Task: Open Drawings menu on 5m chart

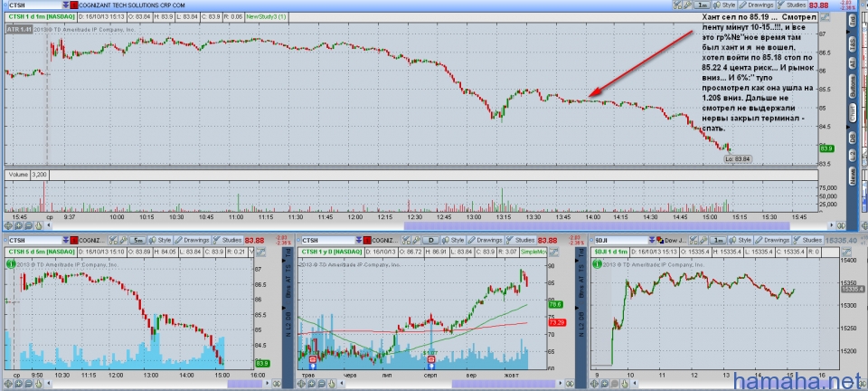Action: point(192,241)
